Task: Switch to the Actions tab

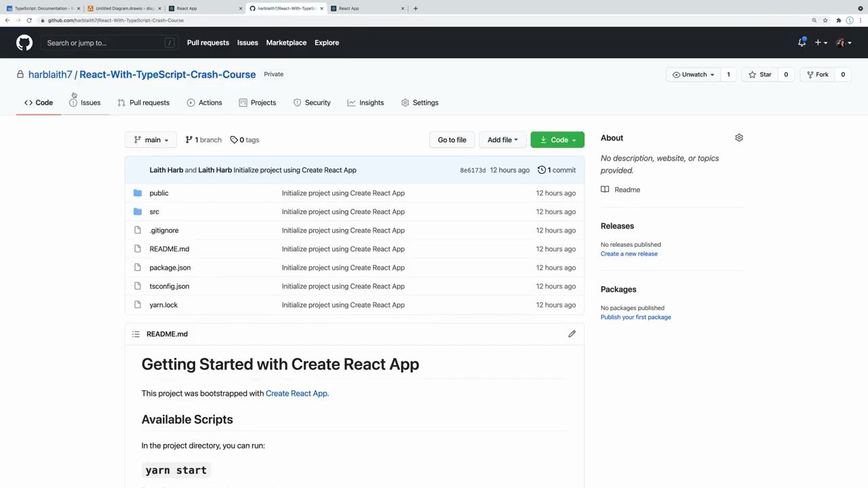Action: [204, 102]
